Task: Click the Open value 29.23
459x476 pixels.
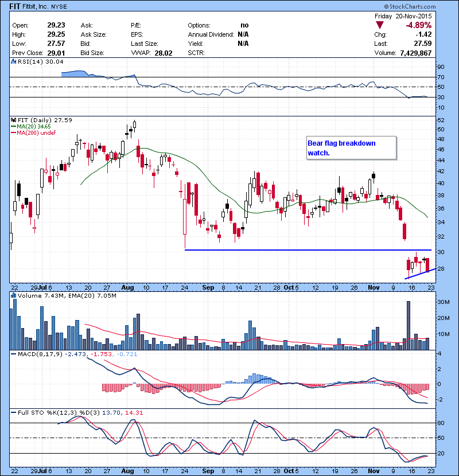Action: coord(56,25)
